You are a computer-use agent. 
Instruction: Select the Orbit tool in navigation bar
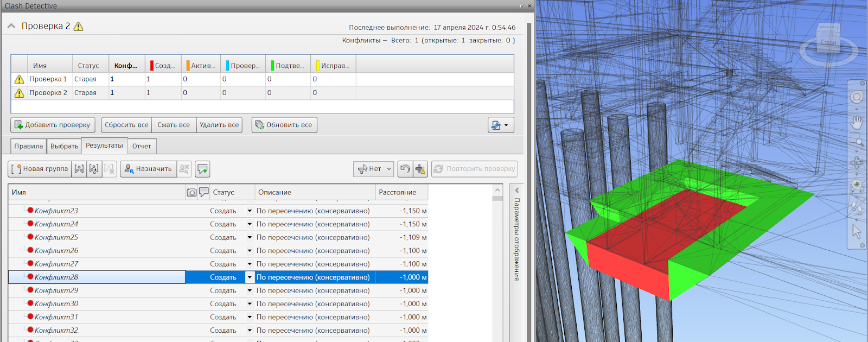(857, 163)
